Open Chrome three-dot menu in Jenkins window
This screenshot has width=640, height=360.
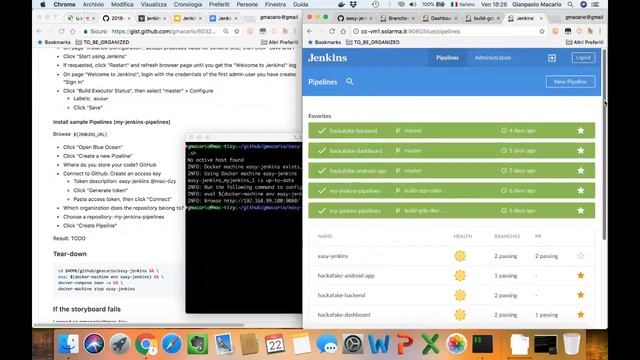click(600, 31)
